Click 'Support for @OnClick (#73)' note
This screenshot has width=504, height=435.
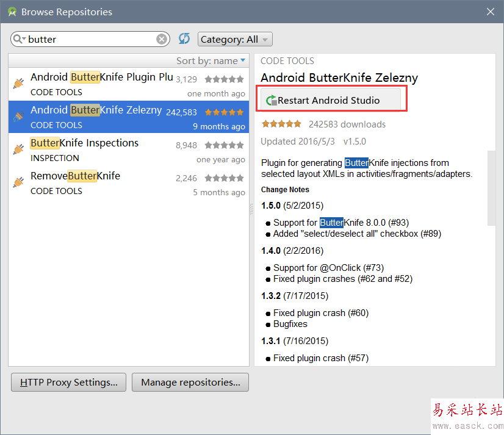328,268
